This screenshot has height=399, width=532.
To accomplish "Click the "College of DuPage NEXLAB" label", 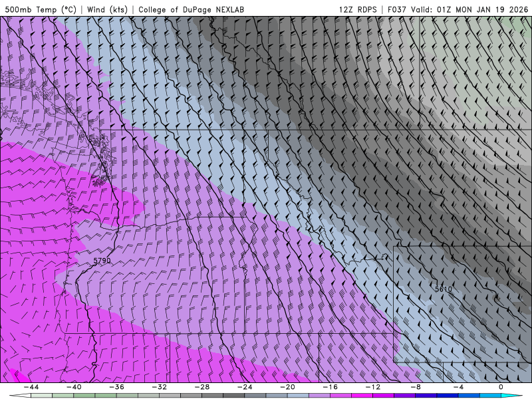I will pyautogui.click(x=191, y=9).
